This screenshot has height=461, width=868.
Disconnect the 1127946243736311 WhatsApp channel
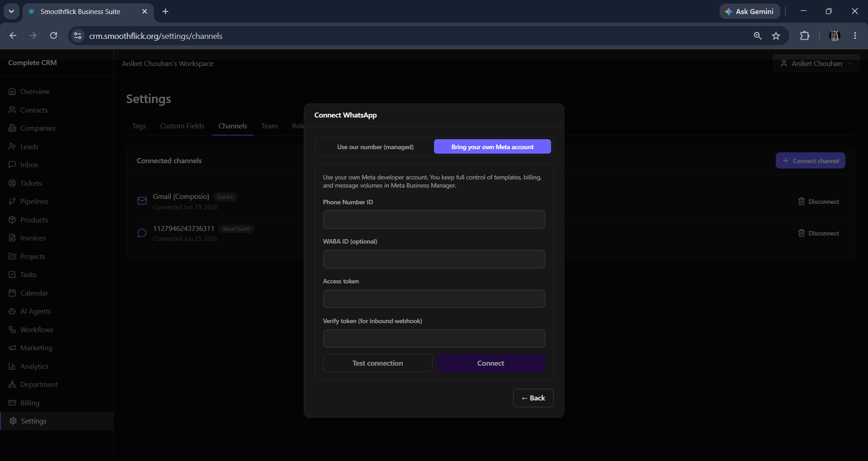(818, 233)
